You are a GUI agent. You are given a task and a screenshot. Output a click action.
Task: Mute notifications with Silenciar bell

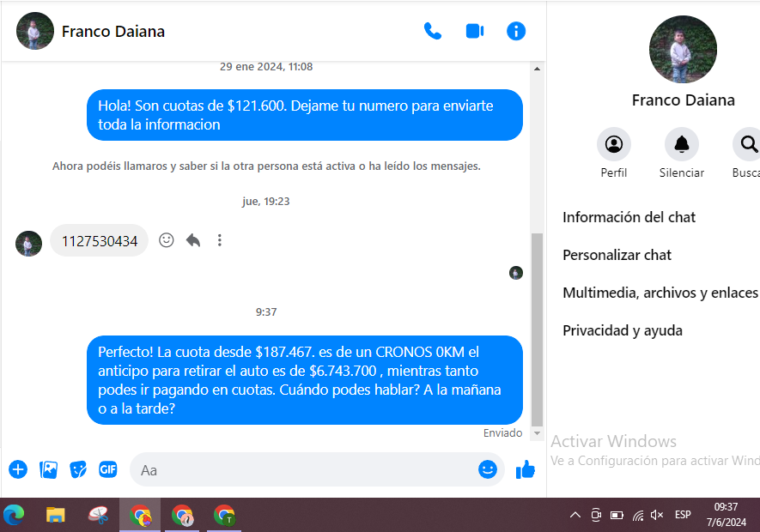tap(682, 144)
